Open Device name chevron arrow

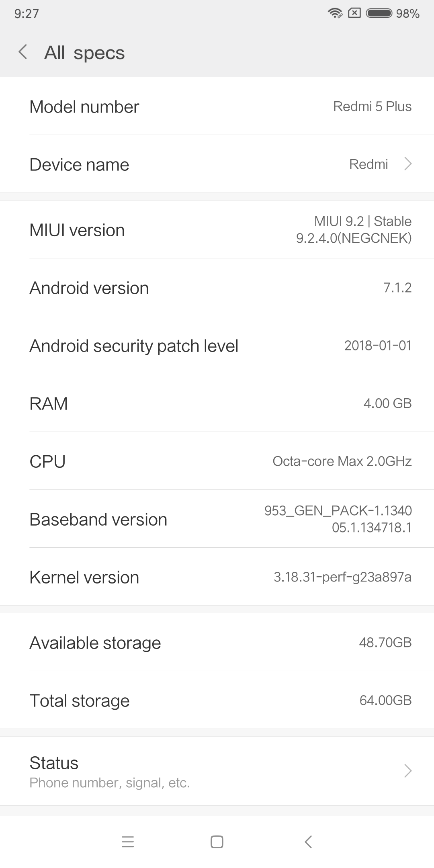click(x=408, y=164)
